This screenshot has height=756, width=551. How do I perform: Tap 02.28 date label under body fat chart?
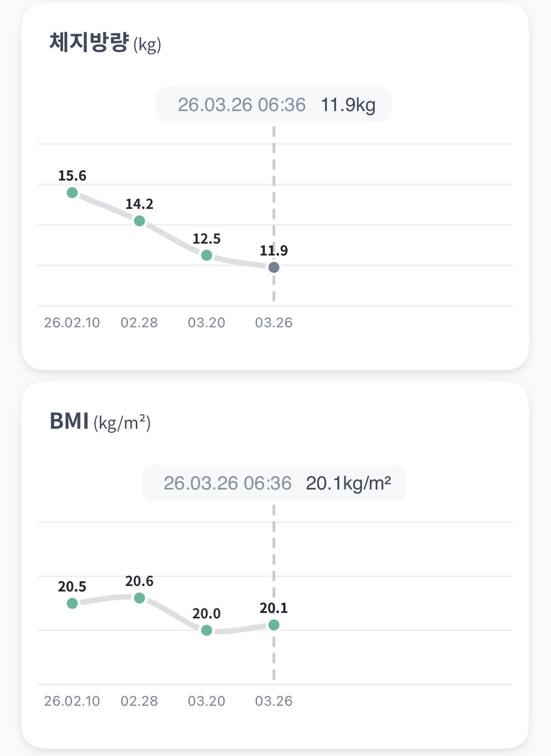point(139,323)
